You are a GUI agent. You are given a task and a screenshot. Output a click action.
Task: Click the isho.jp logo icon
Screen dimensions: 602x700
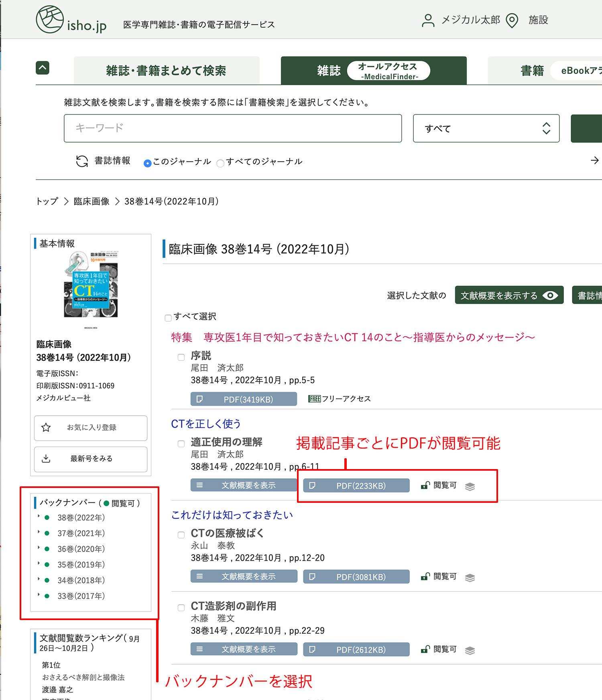[x=50, y=19]
